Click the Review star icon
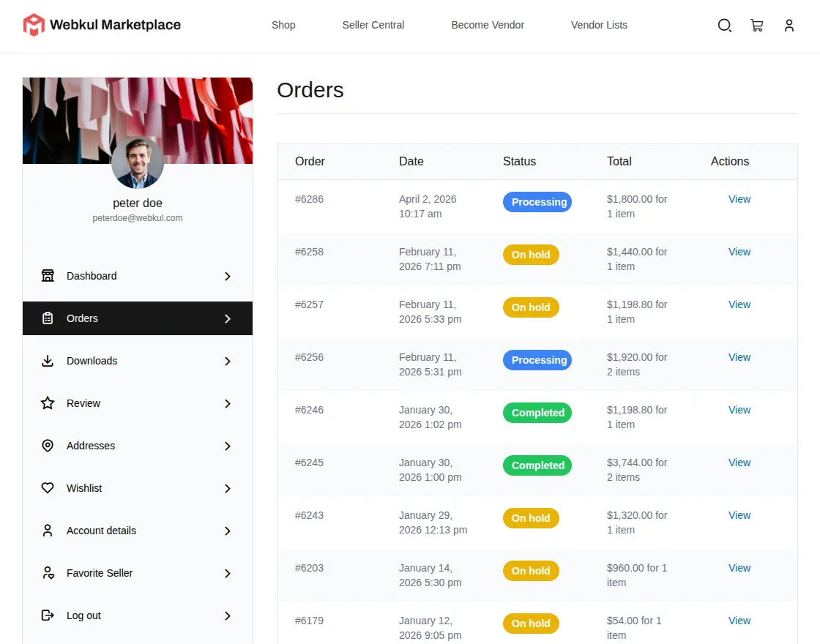The image size is (820, 644). coord(48,403)
